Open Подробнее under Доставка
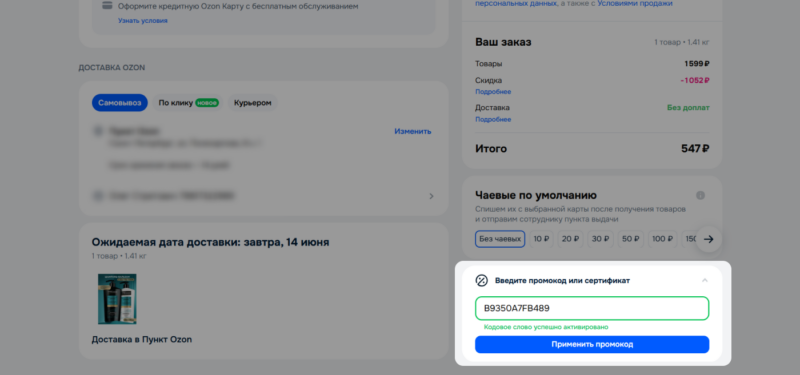 tap(493, 119)
